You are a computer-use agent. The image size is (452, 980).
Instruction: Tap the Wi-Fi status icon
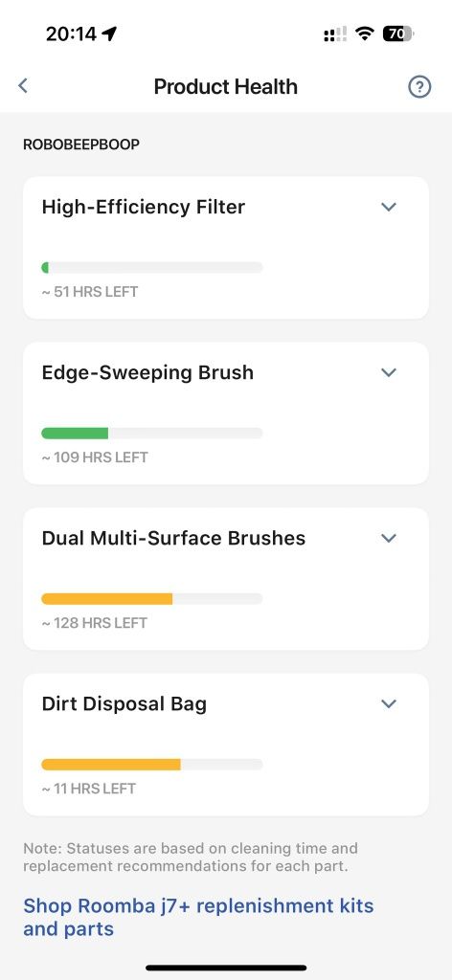[364, 33]
